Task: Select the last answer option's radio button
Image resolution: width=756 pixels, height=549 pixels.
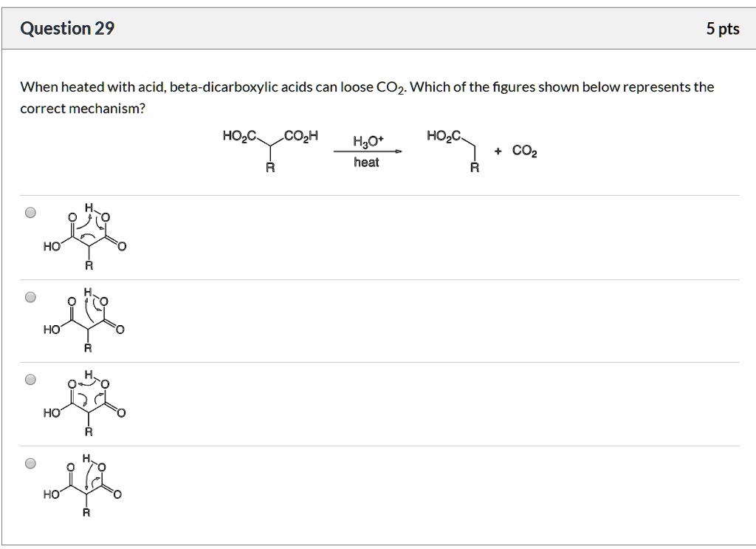Action: click(x=30, y=464)
